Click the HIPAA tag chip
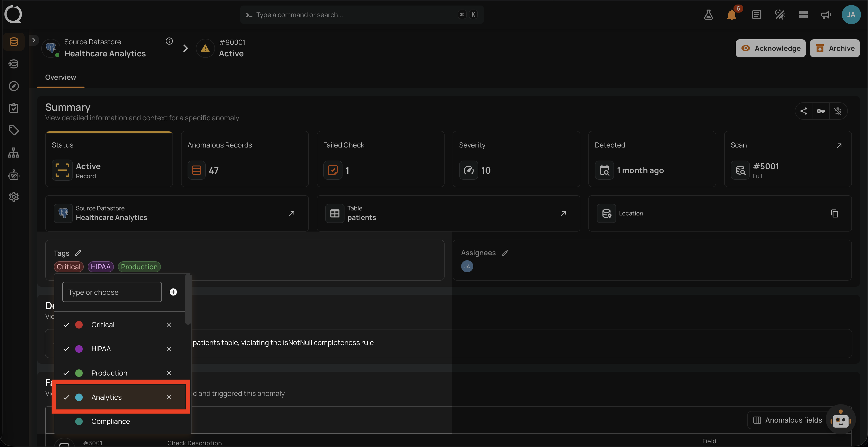 (x=100, y=267)
